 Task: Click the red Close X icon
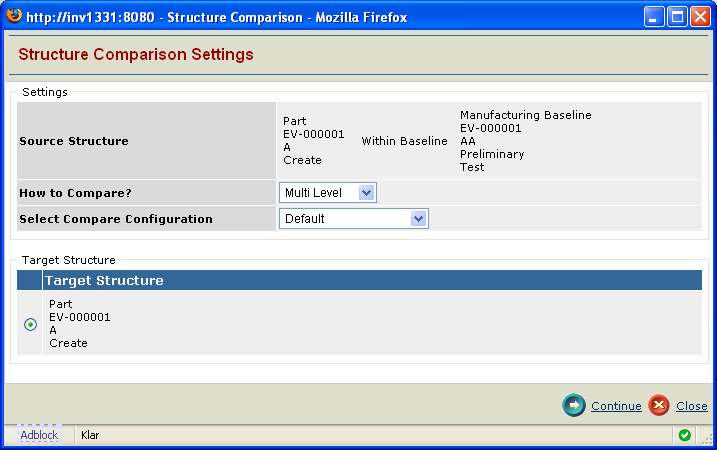tap(658, 405)
